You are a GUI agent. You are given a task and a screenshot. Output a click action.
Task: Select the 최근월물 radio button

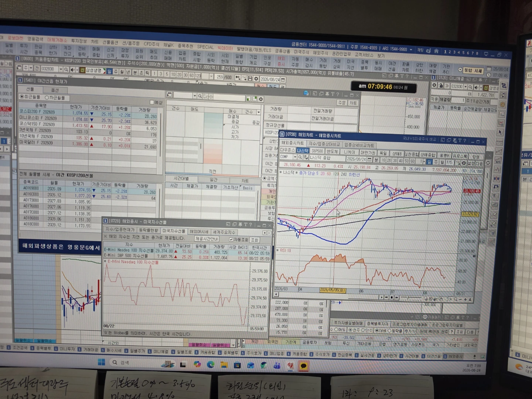22,97
